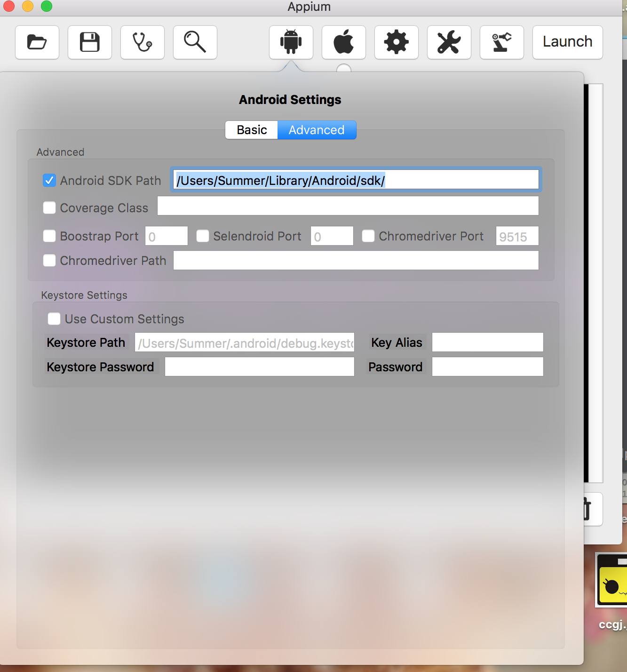Click the Key Alias input field
627x672 pixels.
pyautogui.click(x=487, y=342)
